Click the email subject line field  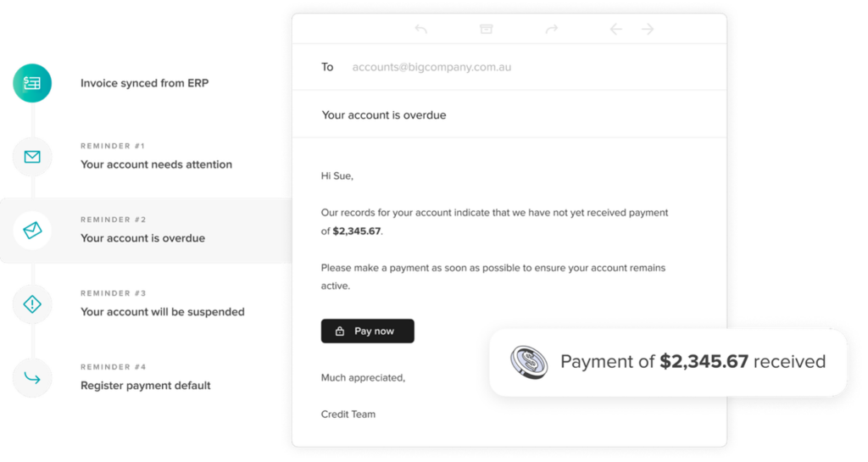point(384,114)
